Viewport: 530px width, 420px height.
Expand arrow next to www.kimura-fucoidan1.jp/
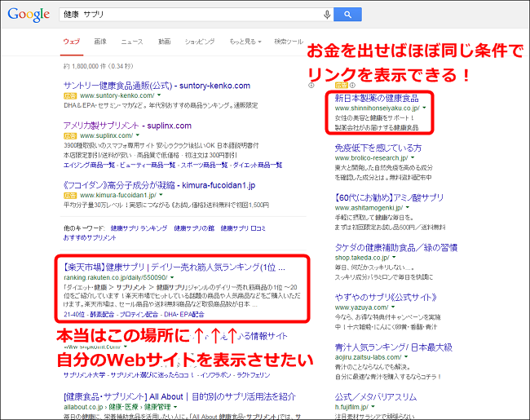click(x=161, y=195)
